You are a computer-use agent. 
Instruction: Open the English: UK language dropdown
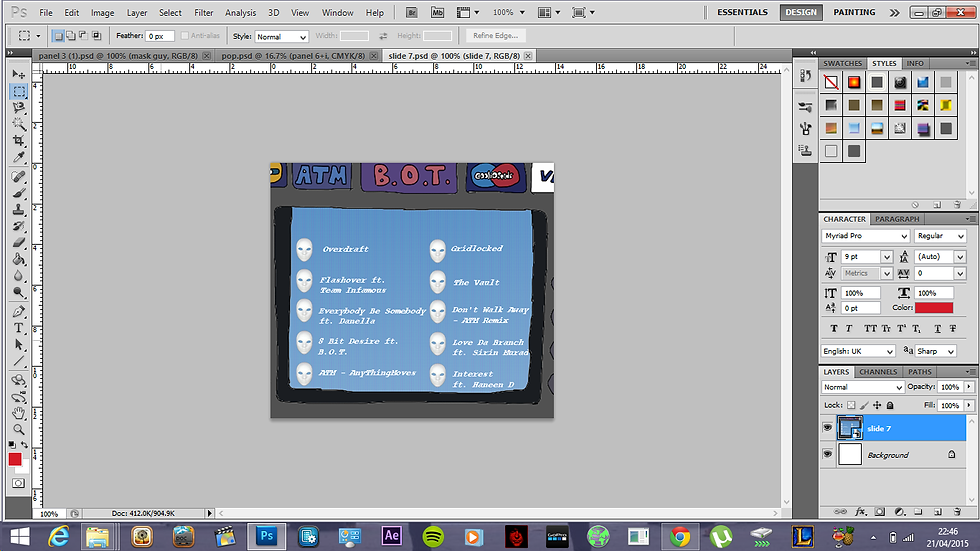click(858, 351)
